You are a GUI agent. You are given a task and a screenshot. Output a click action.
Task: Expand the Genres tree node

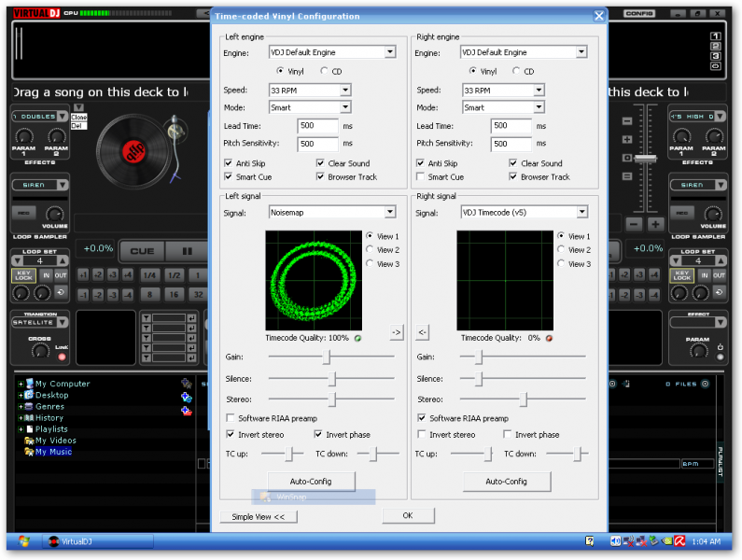point(21,407)
